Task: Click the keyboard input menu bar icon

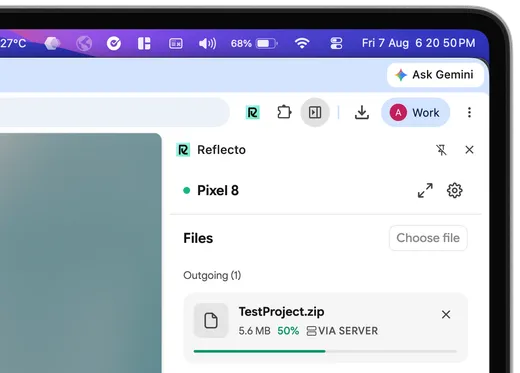Action: [x=176, y=43]
